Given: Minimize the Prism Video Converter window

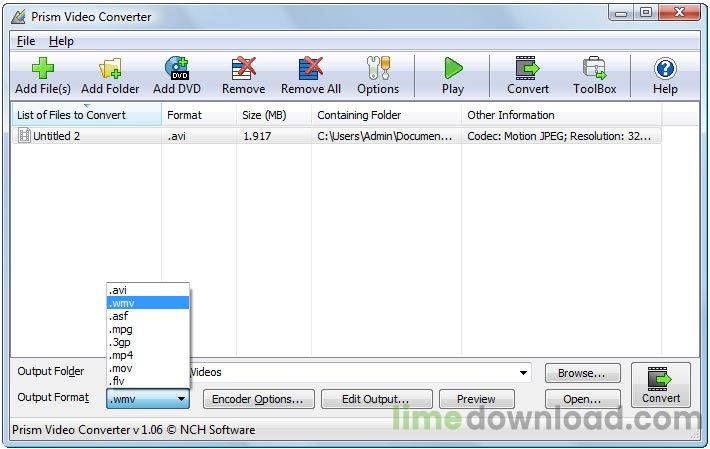Looking at the screenshot, I should tap(621, 13).
